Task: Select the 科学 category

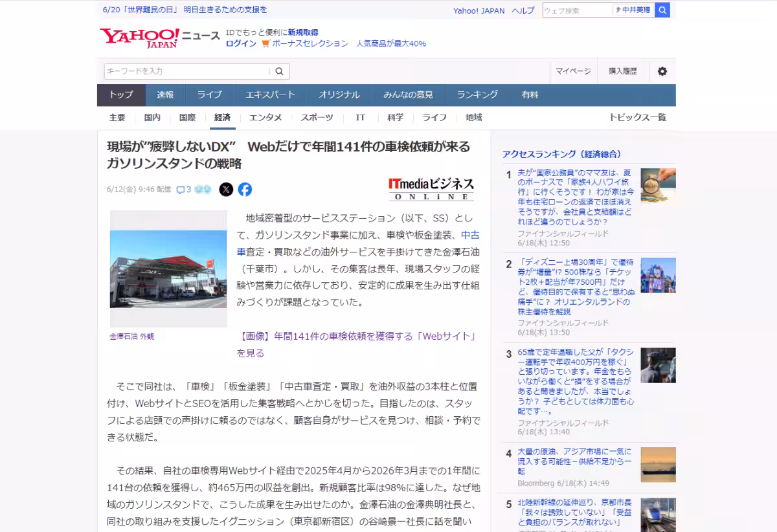Action: click(395, 118)
